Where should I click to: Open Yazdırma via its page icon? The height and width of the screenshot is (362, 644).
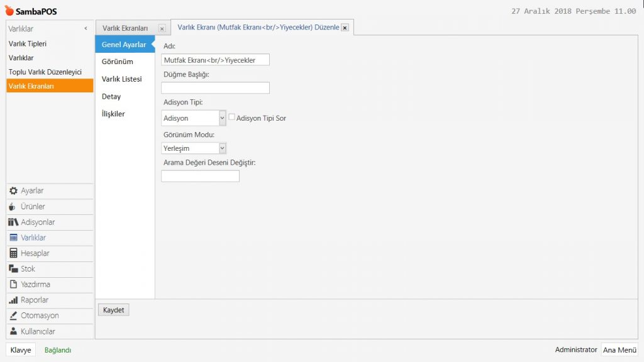[x=13, y=285]
